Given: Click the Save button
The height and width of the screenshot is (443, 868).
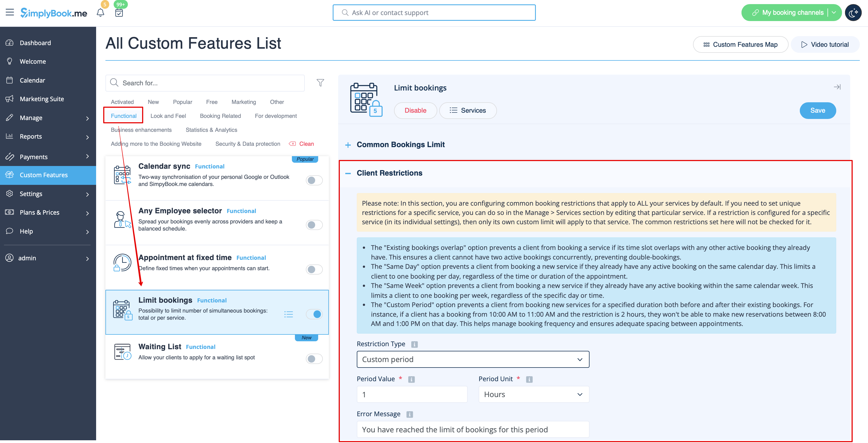Looking at the screenshot, I should click(817, 110).
